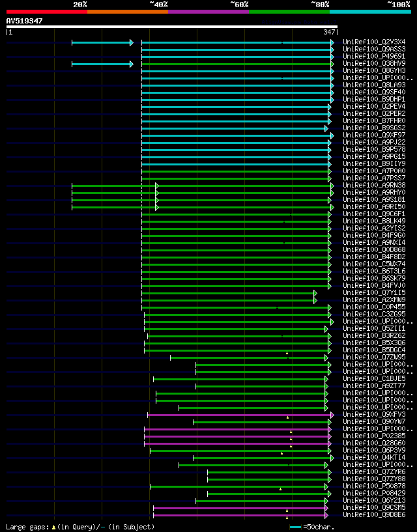The image size is (417, 532).
Task: Open hit UniRef100_Q9ASS3
Action: coord(374,49)
